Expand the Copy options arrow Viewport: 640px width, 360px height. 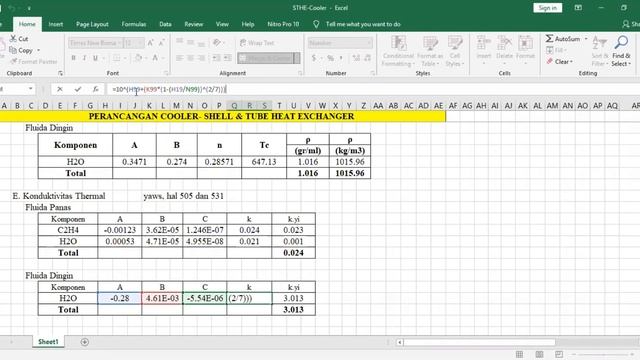38,50
